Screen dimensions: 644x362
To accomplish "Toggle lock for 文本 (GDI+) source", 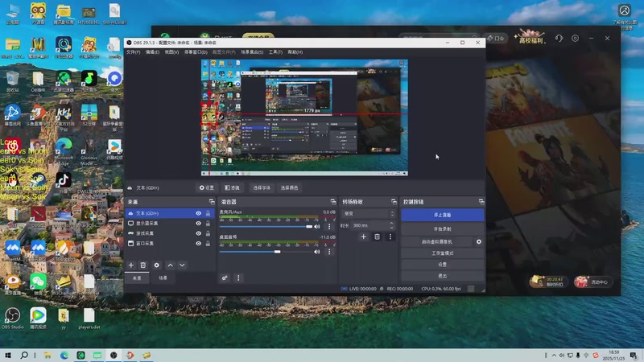I will click(208, 213).
